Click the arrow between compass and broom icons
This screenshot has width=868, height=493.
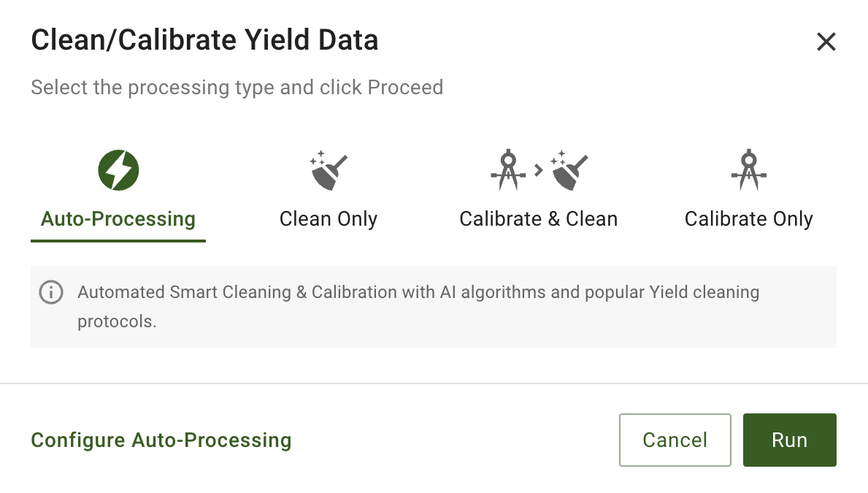(539, 170)
